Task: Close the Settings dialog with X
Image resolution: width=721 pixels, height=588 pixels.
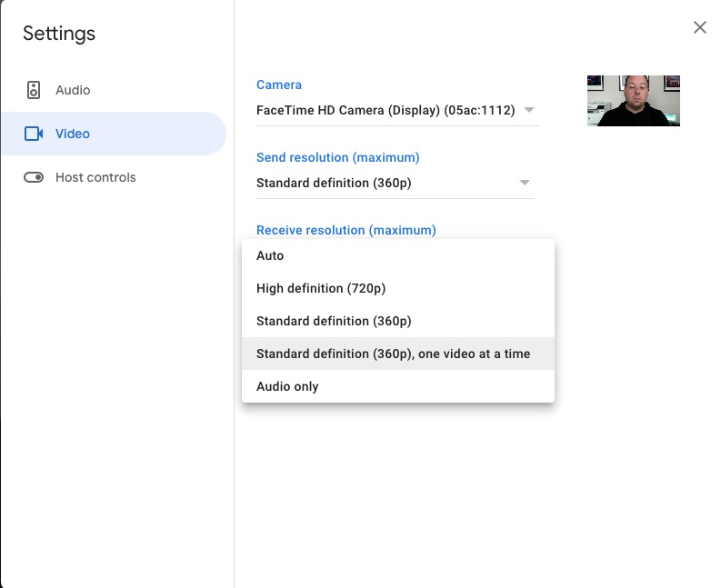Action: tap(700, 27)
